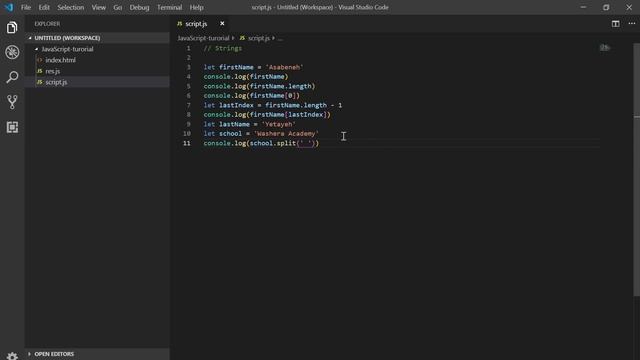Click the editor minimap preview

tap(605, 48)
